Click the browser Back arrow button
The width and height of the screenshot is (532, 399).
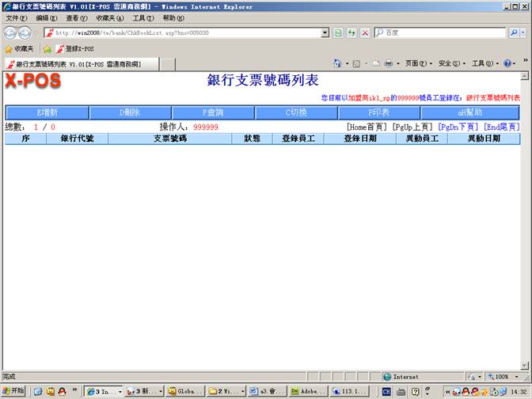(x=11, y=32)
